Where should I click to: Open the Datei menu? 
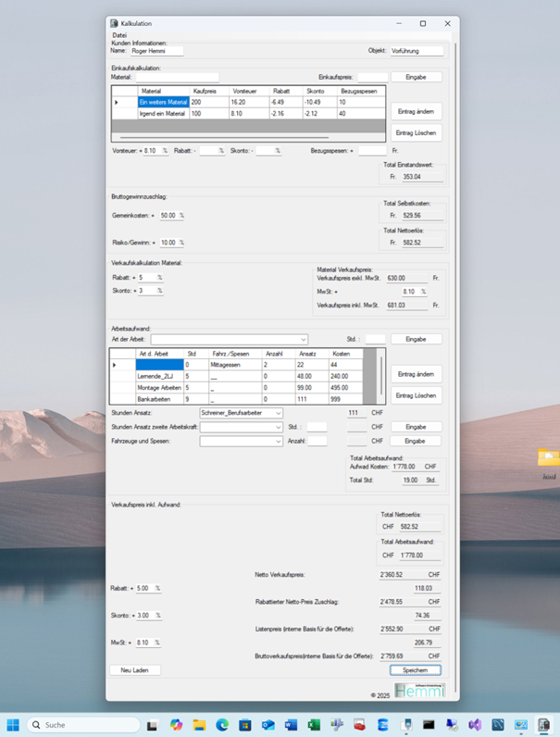coord(119,35)
